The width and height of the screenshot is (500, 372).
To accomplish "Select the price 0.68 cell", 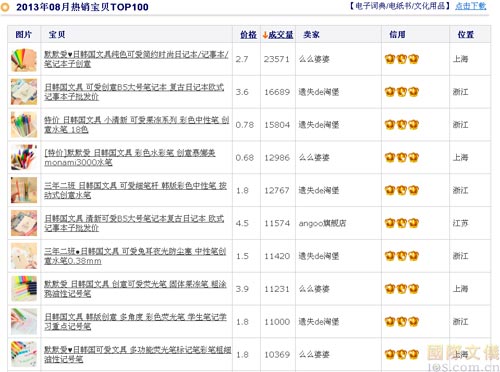I will pos(244,157).
